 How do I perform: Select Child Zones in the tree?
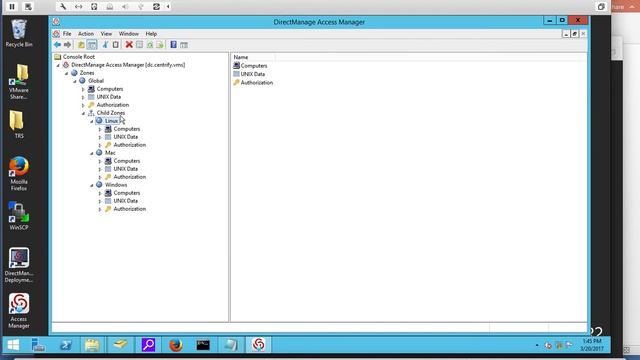pos(111,113)
